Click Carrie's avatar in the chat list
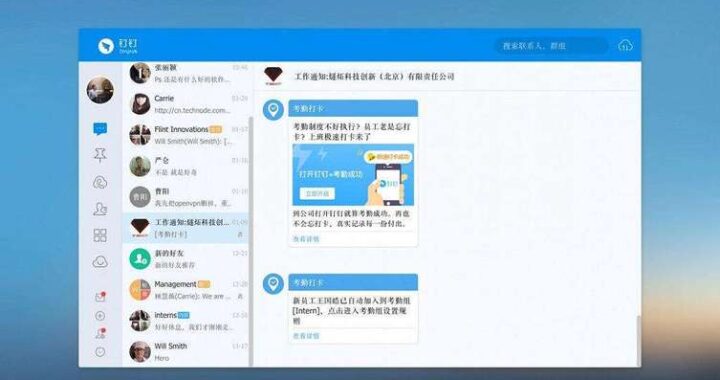 click(140, 104)
